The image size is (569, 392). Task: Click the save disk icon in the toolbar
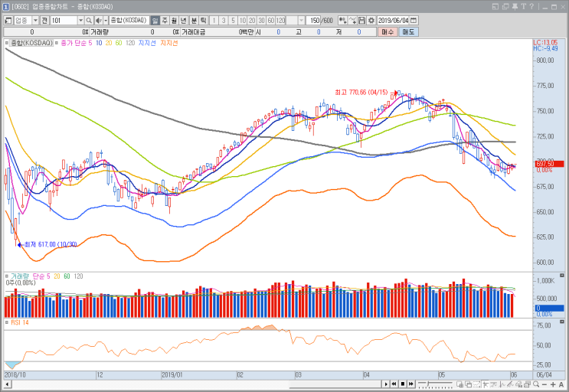click(361, 21)
